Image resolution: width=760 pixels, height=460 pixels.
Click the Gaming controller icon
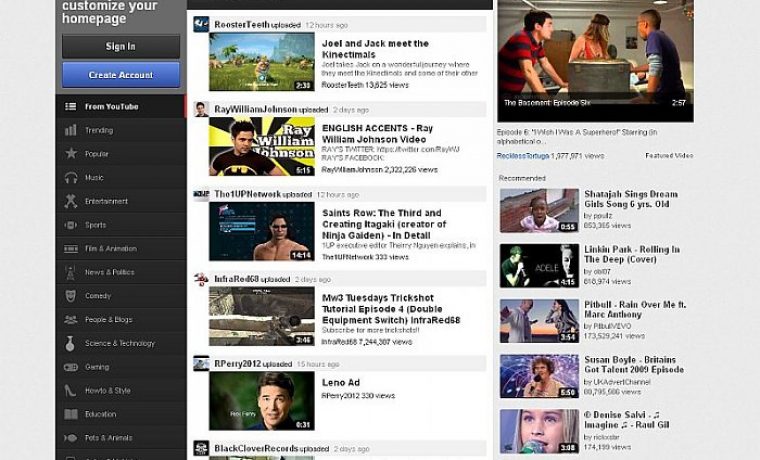coord(71,367)
